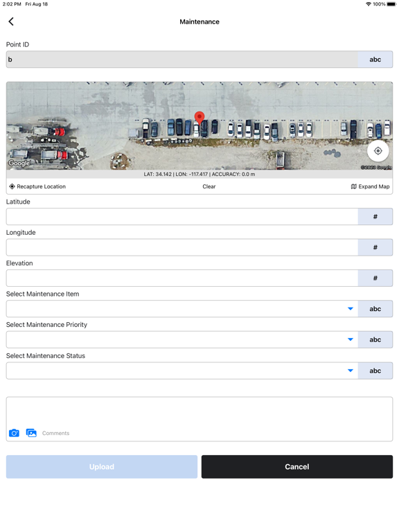Tap the LAT/LON accuracy readout

199,175
